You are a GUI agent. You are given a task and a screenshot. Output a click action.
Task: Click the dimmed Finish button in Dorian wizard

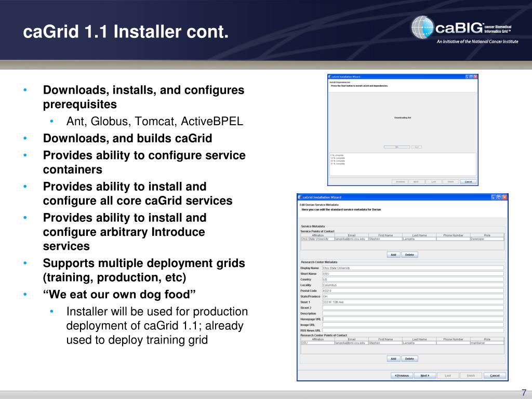pos(471,376)
